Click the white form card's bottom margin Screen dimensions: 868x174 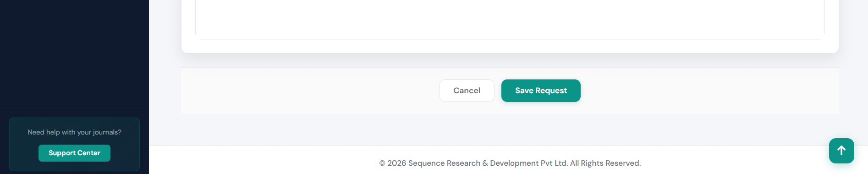pos(510,46)
